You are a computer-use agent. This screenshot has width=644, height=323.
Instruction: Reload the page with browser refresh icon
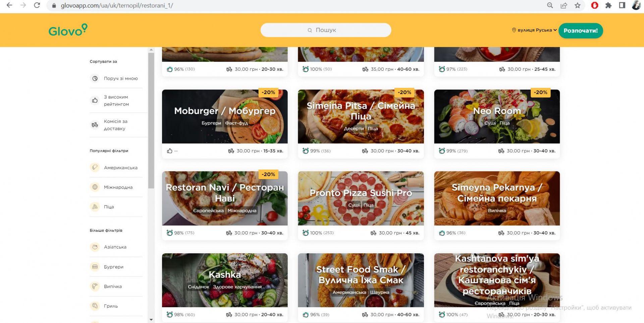37,5
